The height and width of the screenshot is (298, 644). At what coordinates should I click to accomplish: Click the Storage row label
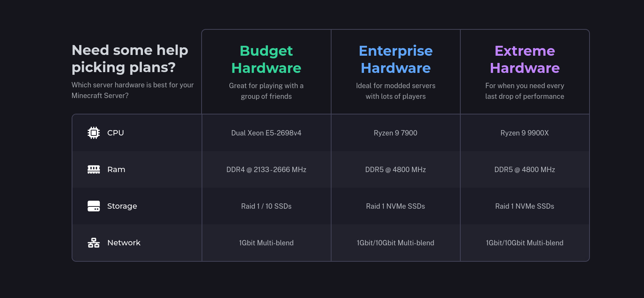(122, 206)
